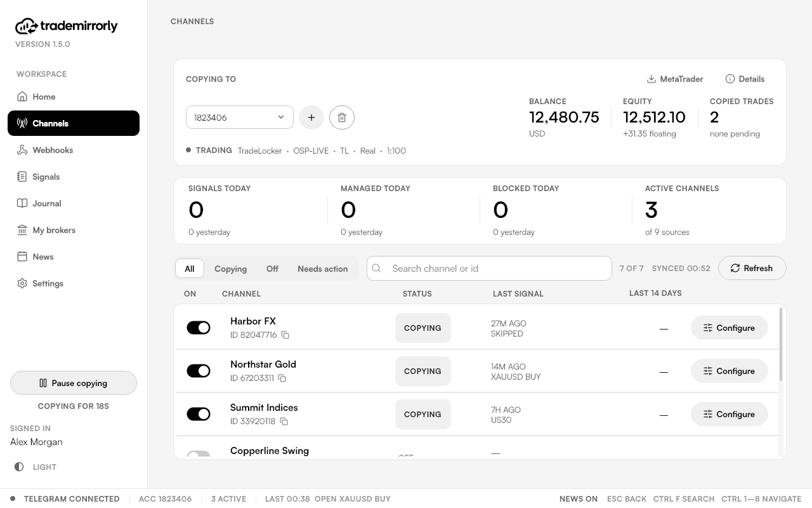
Task: Click the Refresh button
Action: pyautogui.click(x=752, y=268)
